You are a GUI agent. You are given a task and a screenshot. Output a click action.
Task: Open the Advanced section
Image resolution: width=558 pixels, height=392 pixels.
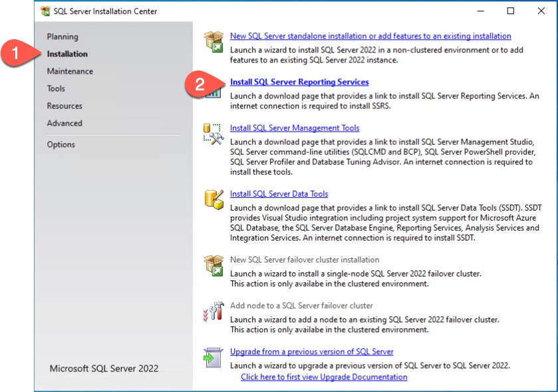(65, 123)
